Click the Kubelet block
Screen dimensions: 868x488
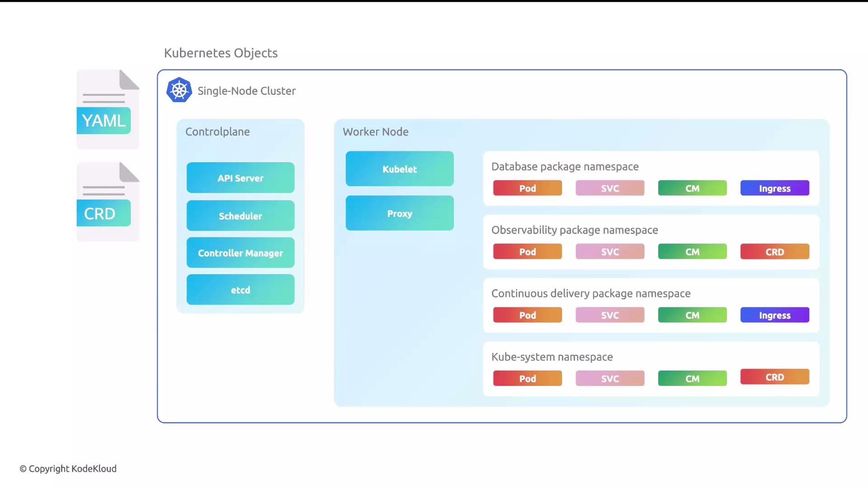coord(400,169)
